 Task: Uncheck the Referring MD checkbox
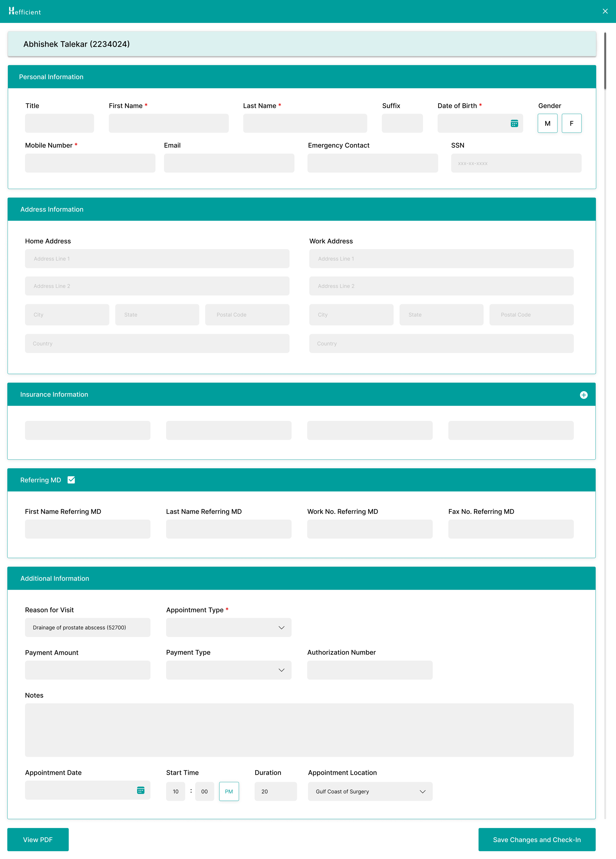tap(71, 480)
